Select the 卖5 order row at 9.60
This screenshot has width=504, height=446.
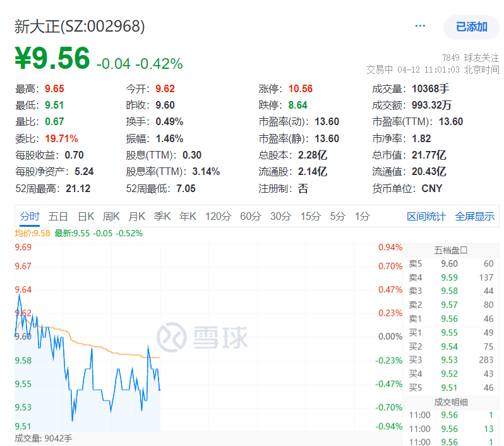pyautogui.click(x=451, y=263)
